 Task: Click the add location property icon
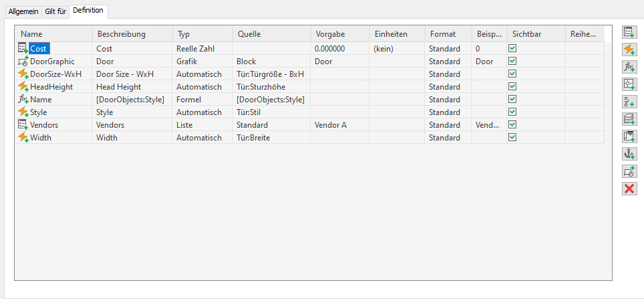click(x=629, y=84)
